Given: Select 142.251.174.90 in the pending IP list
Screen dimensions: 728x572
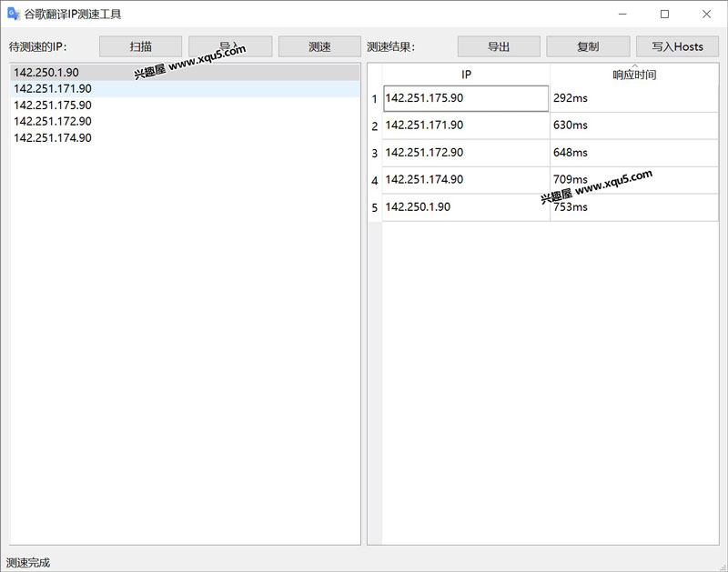Looking at the screenshot, I should tap(185, 138).
